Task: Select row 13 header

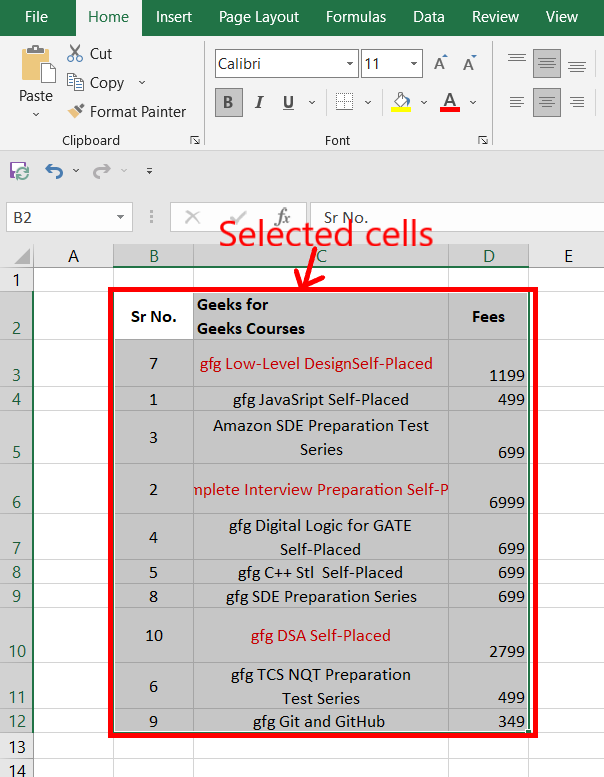Action: click(16, 746)
